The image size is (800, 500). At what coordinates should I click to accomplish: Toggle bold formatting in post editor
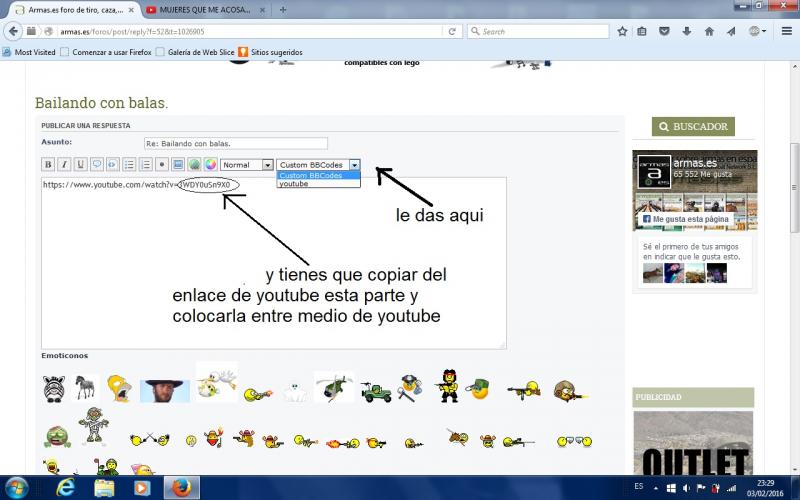[47, 164]
